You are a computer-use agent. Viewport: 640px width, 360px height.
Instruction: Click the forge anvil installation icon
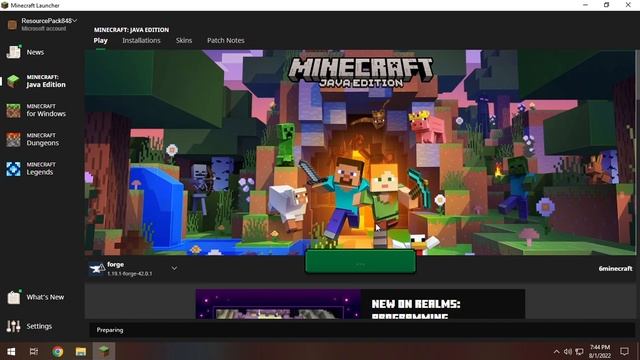click(97, 269)
